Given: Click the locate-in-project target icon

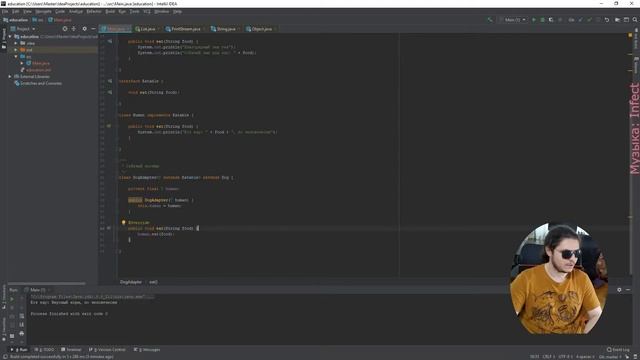Looking at the screenshot, I should coord(64,29).
